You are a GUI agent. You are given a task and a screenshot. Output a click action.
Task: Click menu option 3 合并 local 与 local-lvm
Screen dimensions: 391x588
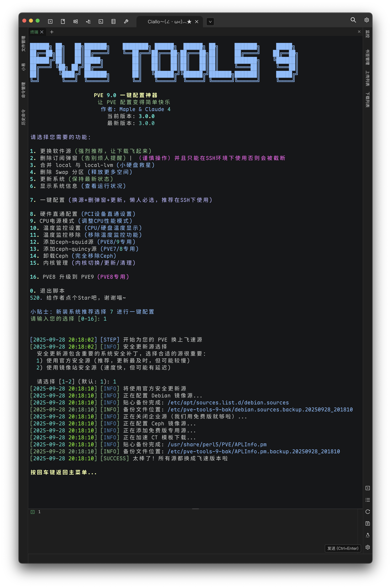click(93, 165)
